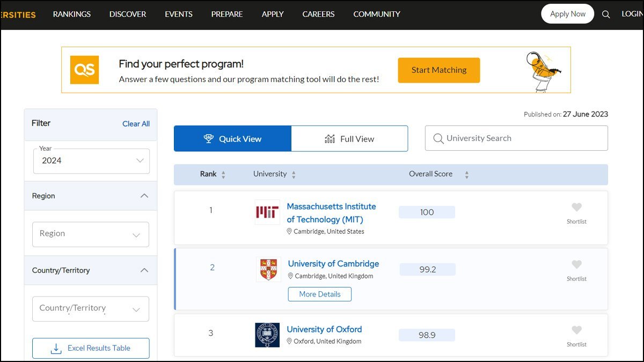Open the CAREERS menu
This screenshot has height=362, width=644.
[318, 14]
